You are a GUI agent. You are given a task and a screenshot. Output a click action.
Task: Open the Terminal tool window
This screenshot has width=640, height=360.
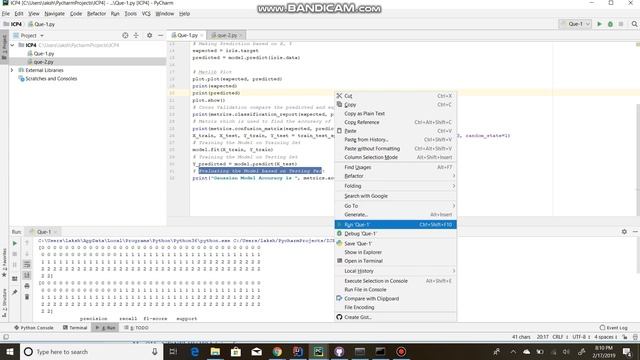(x=75, y=328)
